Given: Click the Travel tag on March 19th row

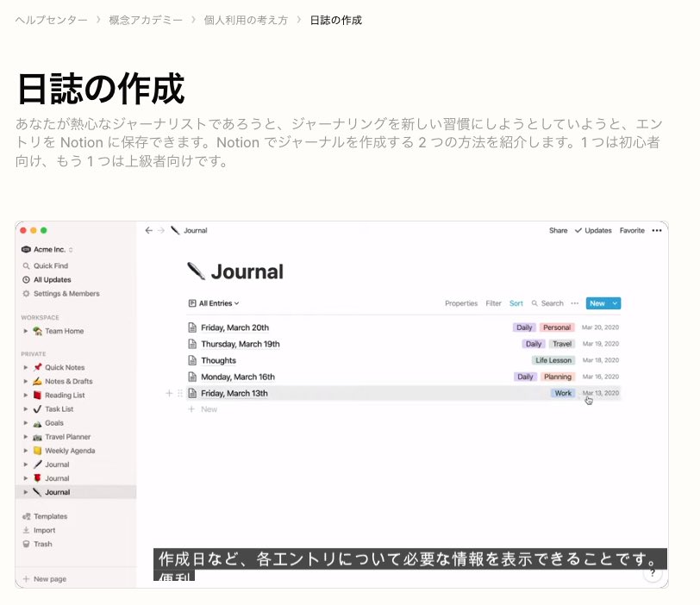Looking at the screenshot, I should click(562, 344).
